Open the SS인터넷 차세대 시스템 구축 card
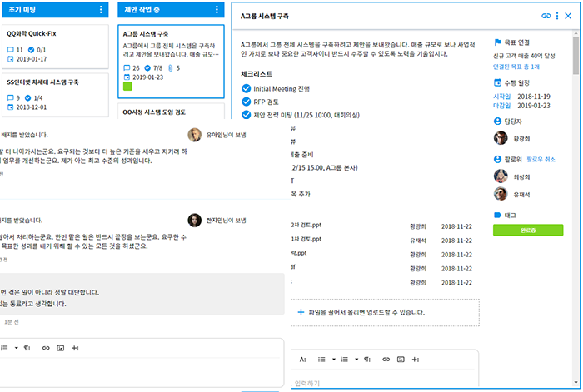Image resolution: width=583 pixels, height=392 pixels. 55,95
